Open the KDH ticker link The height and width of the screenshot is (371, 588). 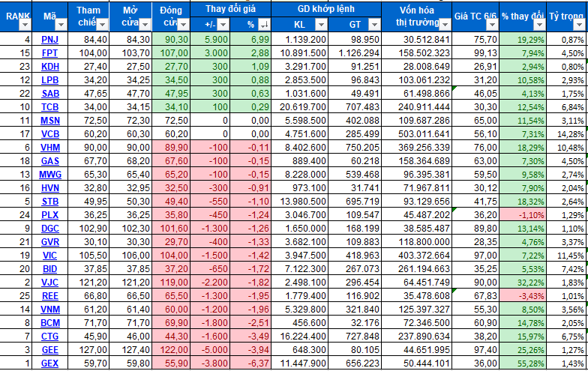pos(49,66)
